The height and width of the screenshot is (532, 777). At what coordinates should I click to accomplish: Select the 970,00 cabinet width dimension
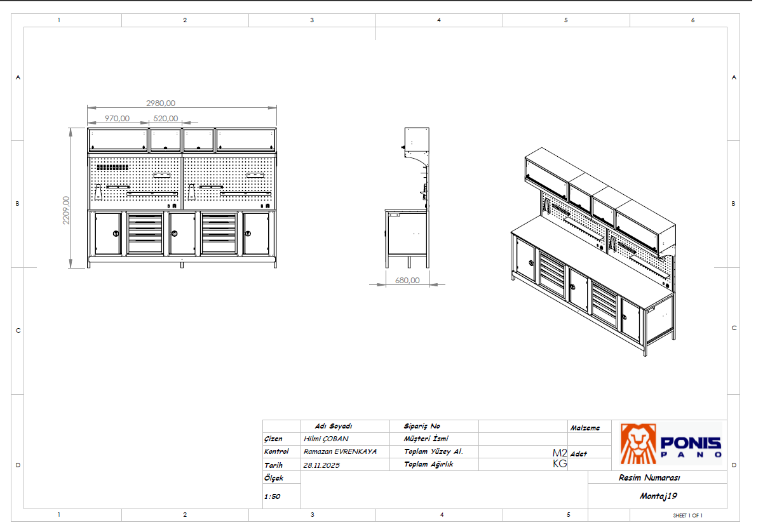click(117, 119)
